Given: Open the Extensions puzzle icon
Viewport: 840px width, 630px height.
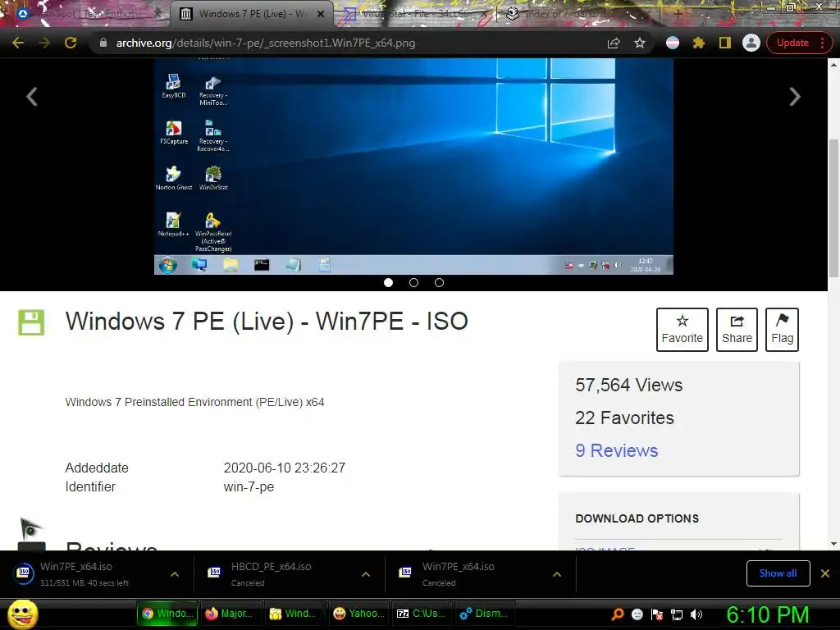Looking at the screenshot, I should tap(699, 43).
